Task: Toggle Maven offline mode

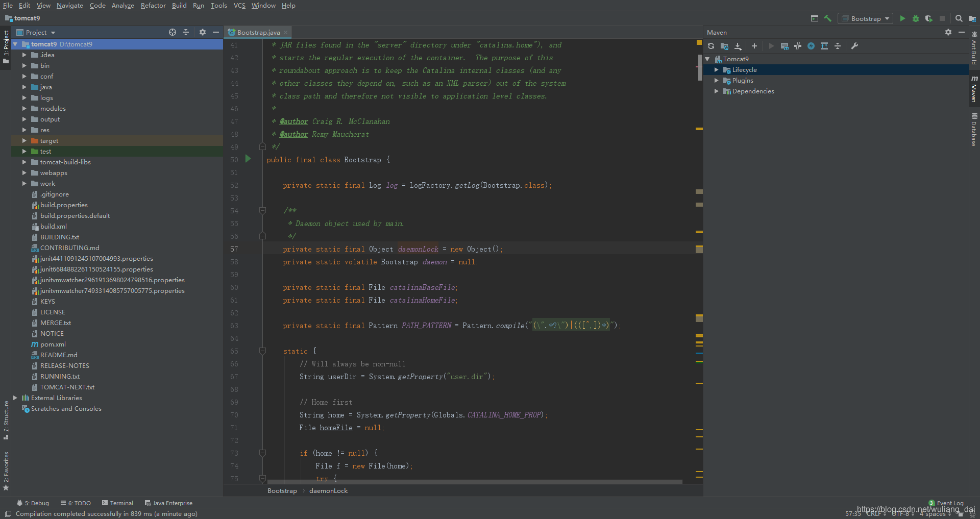Action: (798, 46)
